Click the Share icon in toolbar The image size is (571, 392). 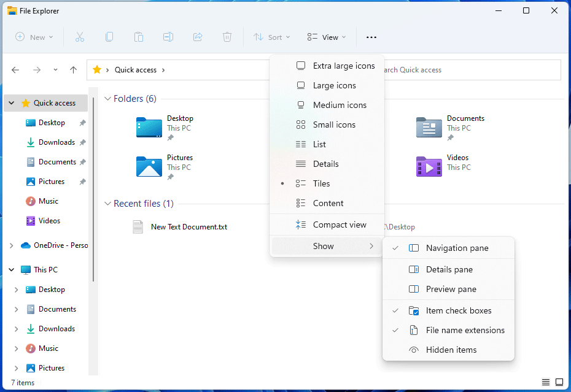click(x=198, y=37)
